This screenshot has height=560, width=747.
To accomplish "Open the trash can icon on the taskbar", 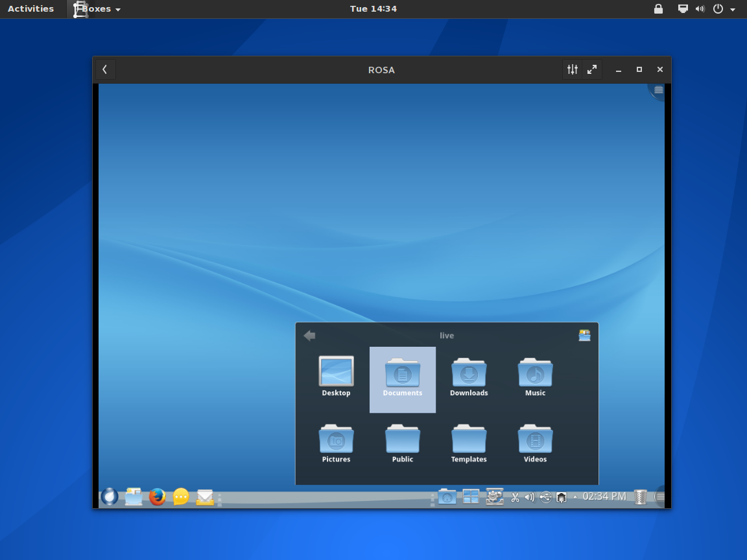I will (640, 496).
